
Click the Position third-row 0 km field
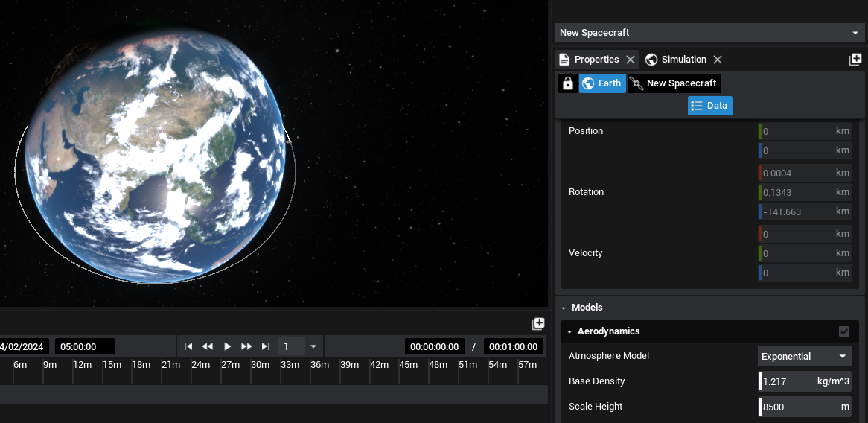coord(805,150)
